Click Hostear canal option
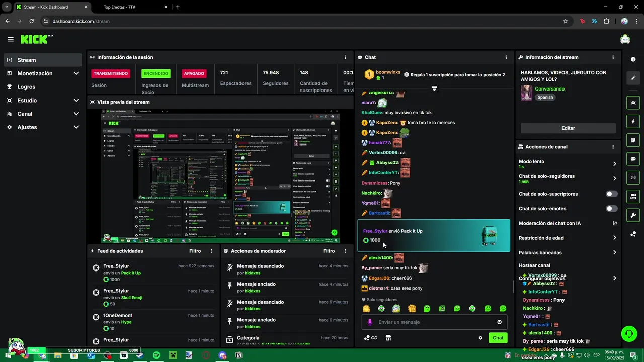 point(534,265)
